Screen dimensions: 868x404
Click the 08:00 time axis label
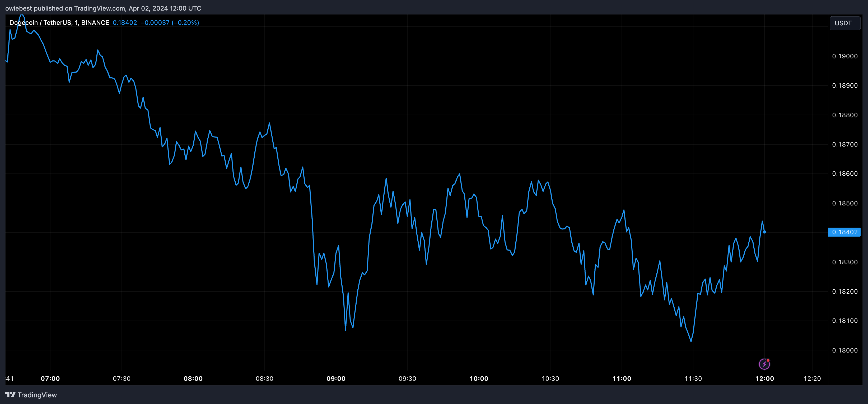coord(193,378)
